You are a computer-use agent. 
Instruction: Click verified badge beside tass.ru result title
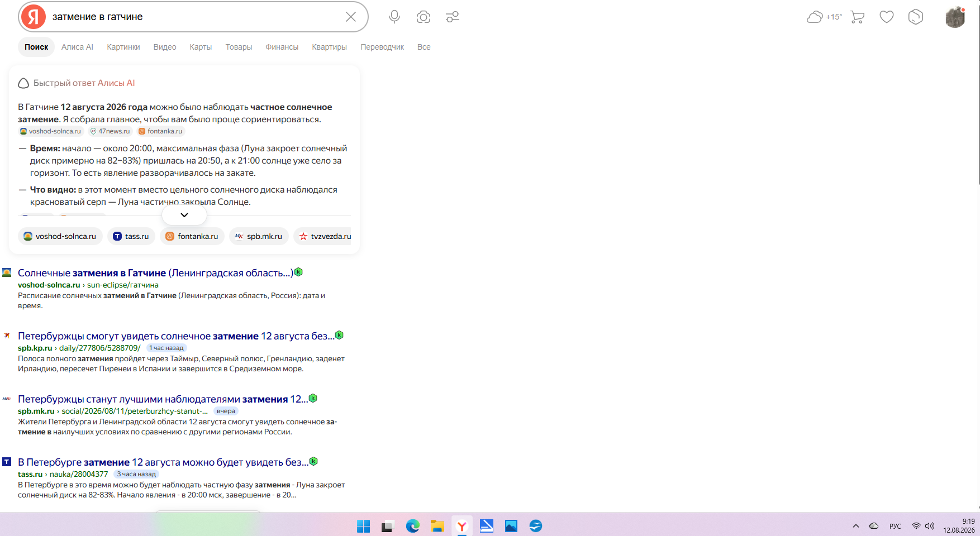[313, 461]
